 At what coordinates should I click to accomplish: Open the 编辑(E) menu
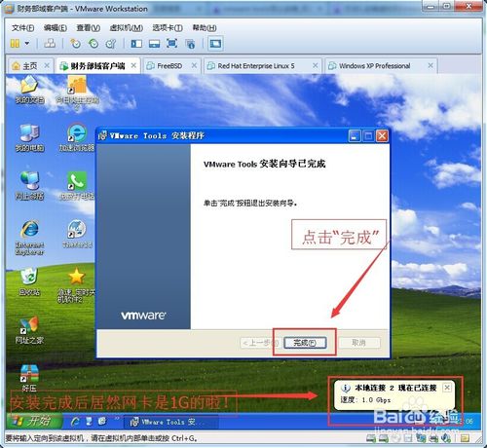56,28
